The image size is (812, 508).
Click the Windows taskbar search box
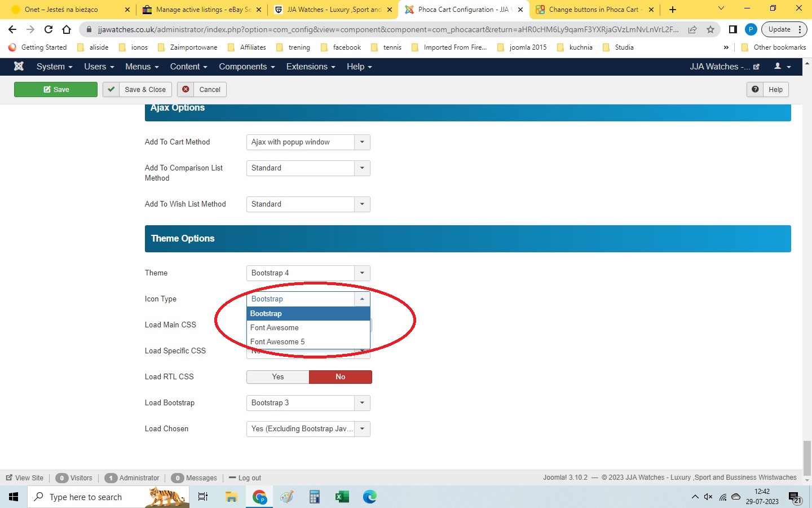pos(108,497)
